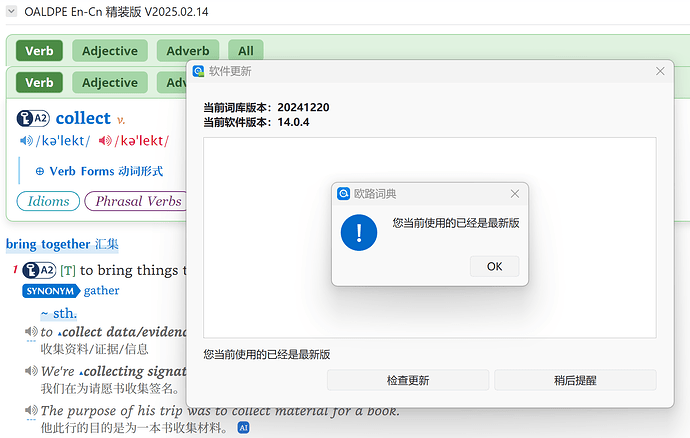Viewport: 690px width, 438px height.
Task: Click the SYNONYM label tag
Action: pos(51,291)
